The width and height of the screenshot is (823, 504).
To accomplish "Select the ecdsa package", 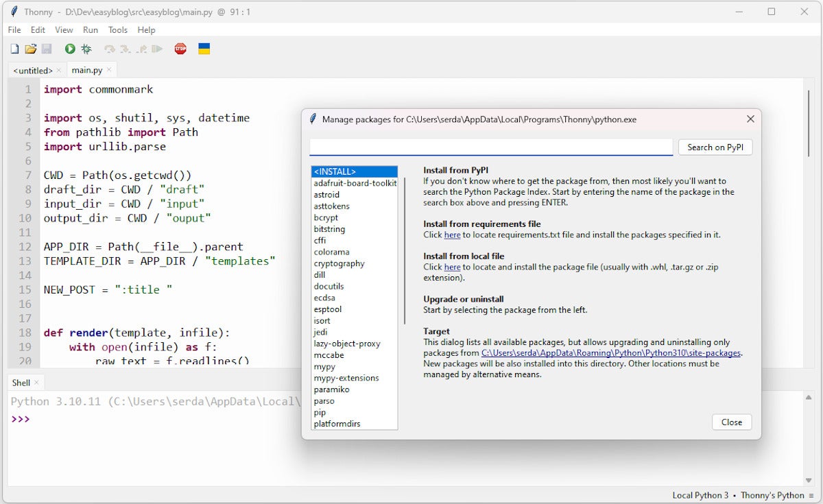I will point(354,298).
